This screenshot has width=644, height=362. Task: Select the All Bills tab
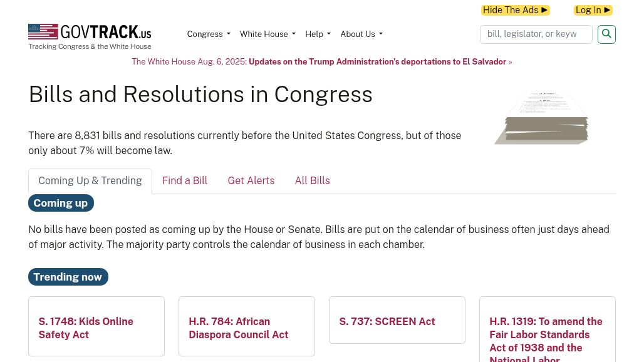pos(312,180)
